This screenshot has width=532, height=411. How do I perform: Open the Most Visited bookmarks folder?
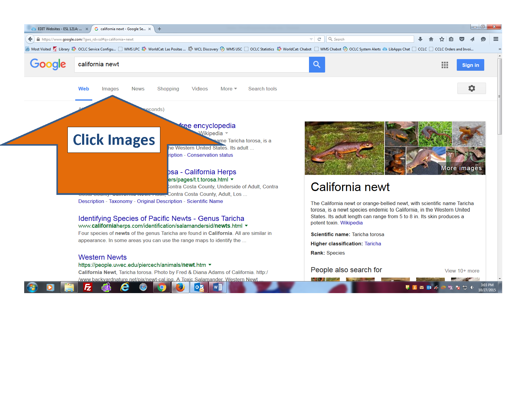pyautogui.click(x=38, y=49)
